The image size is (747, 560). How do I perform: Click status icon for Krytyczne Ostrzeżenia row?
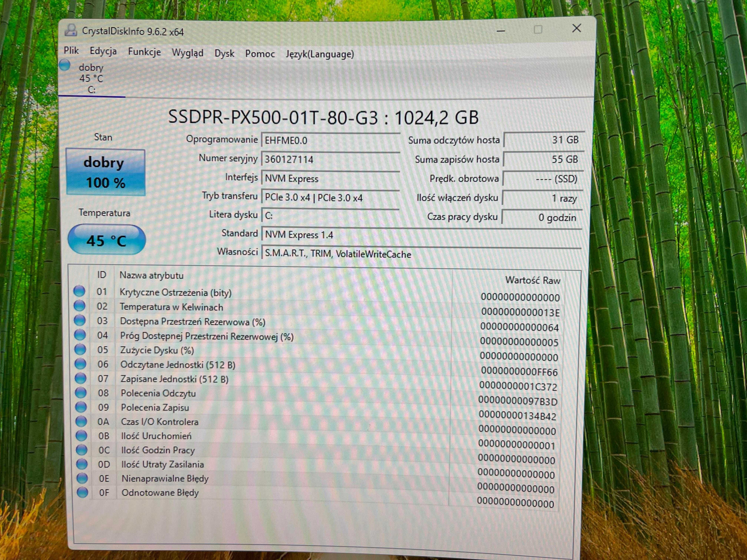pos(79,291)
